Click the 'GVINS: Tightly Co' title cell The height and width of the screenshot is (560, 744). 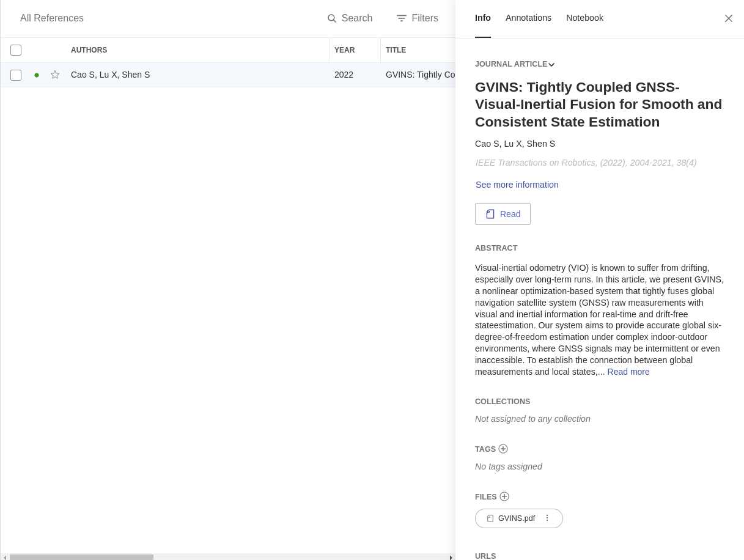(421, 75)
